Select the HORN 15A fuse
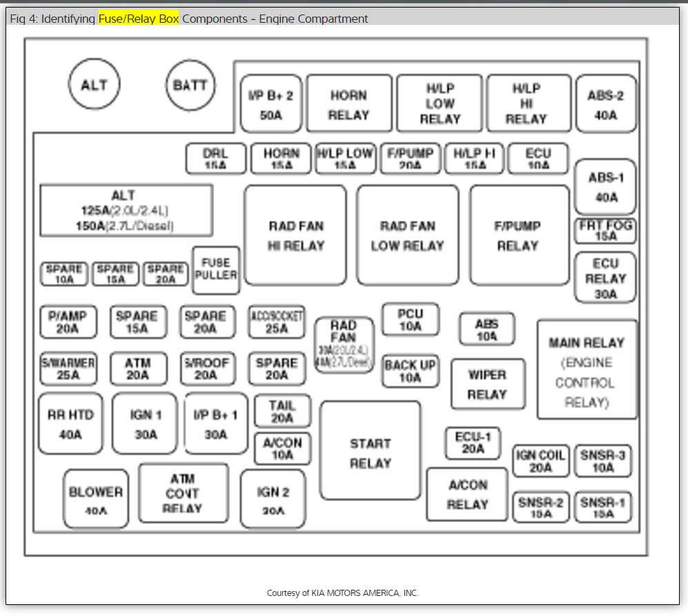Image resolution: width=688 pixels, height=616 pixels. pos(282,159)
